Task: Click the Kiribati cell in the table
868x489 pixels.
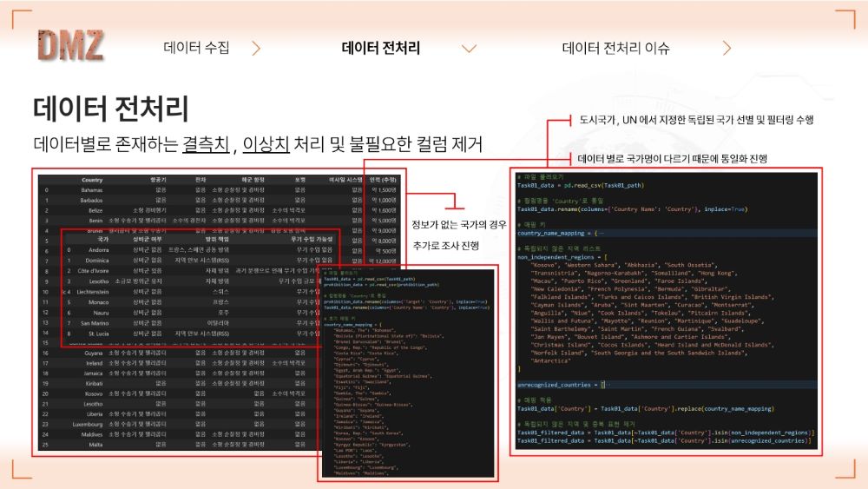Action: pos(94,383)
